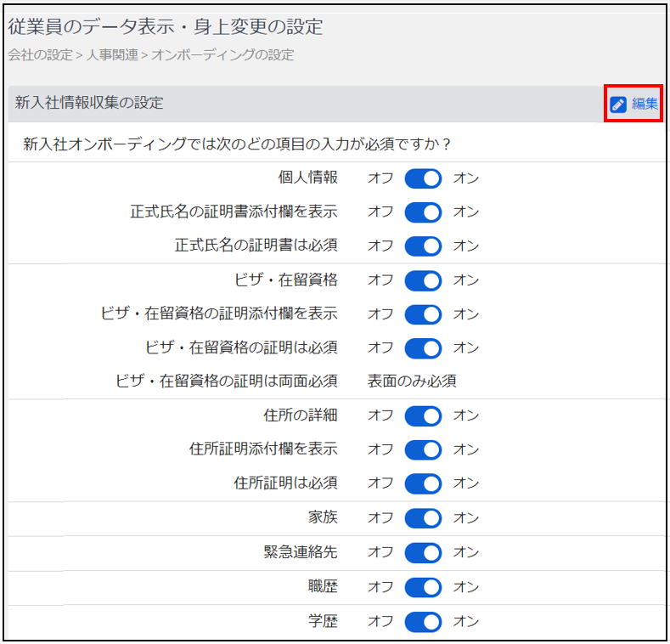Screen dimensions: 670x644
Task: Toggle the 緊急連絡先 switch
Action: [423, 553]
